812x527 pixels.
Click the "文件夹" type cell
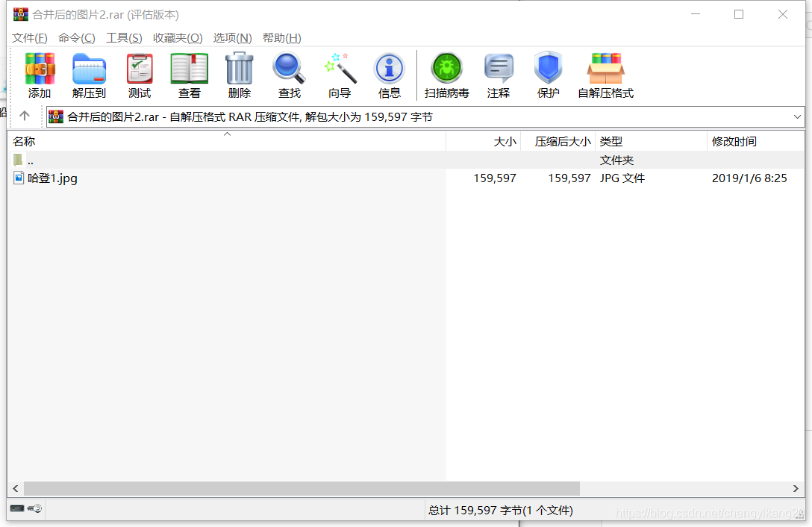point(616,160)
